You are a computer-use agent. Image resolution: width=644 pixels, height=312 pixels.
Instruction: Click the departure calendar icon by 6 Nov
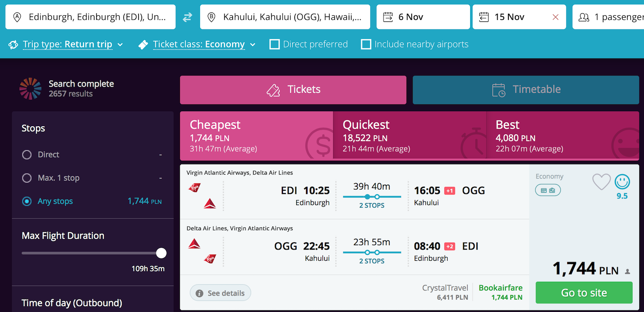point(388,17)
